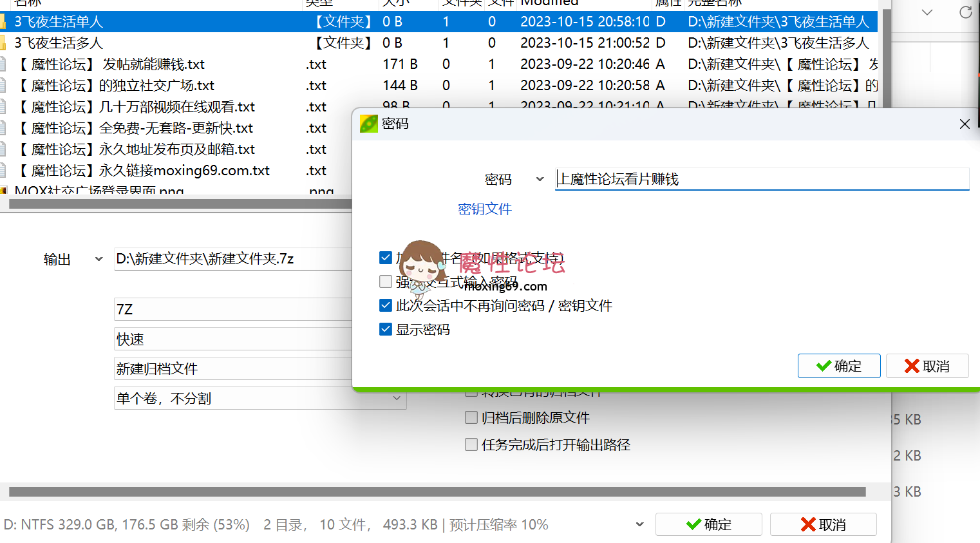
Task: Click the folder icon beside 3飞夜生活单人
Action: 5,21
